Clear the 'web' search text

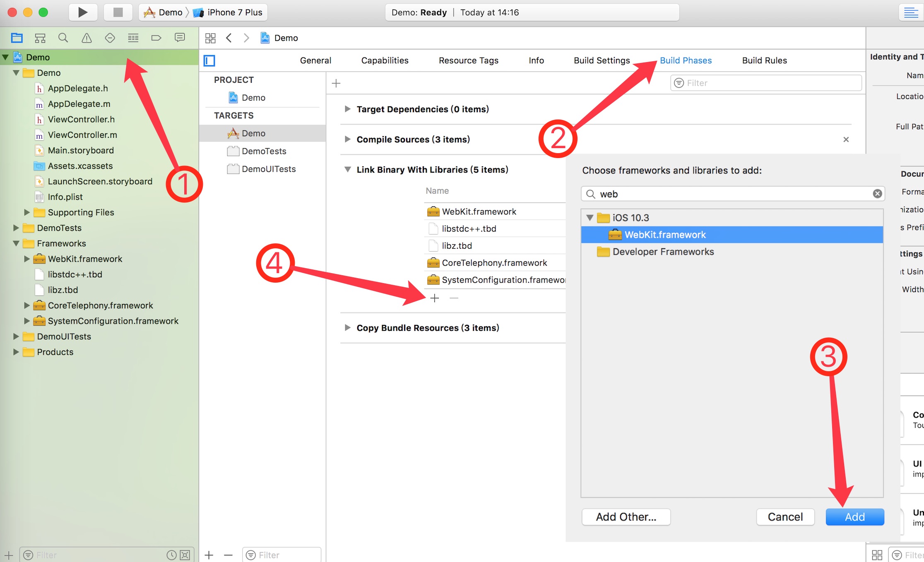point(877,194)
